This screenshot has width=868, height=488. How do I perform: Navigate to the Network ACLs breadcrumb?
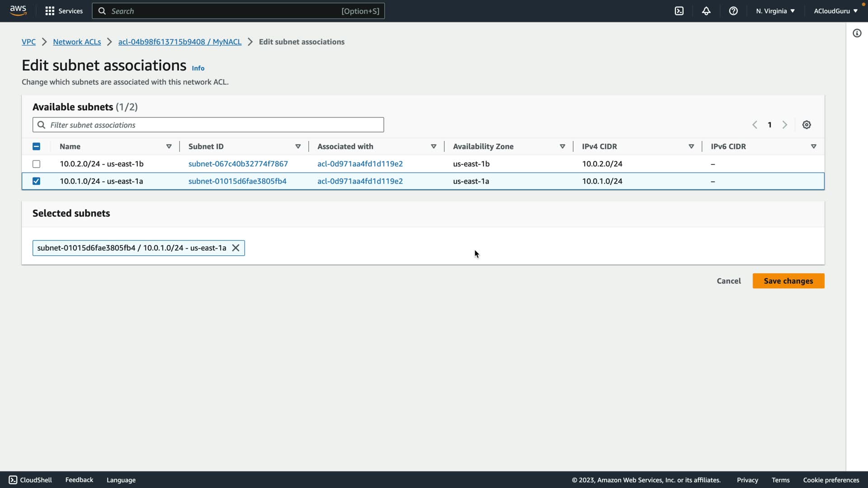point(77,42)
